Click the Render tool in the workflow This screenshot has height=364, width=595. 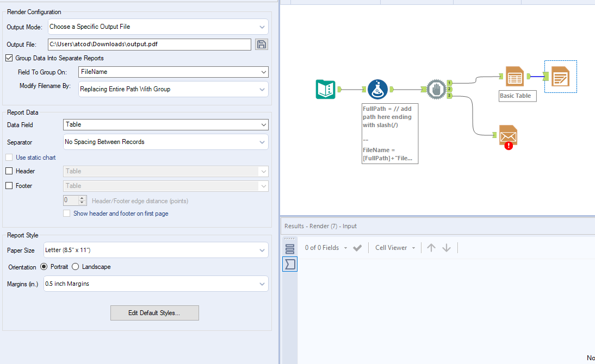(561, 76)
